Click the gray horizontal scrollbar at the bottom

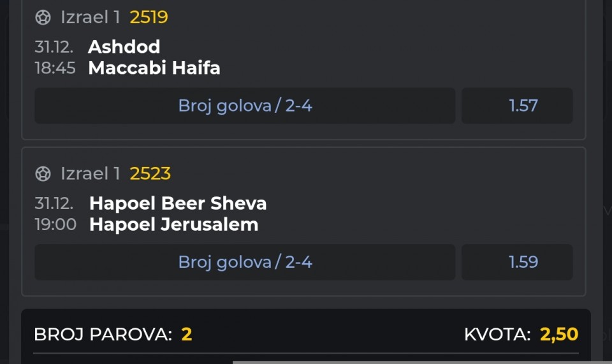coord(421,362)
